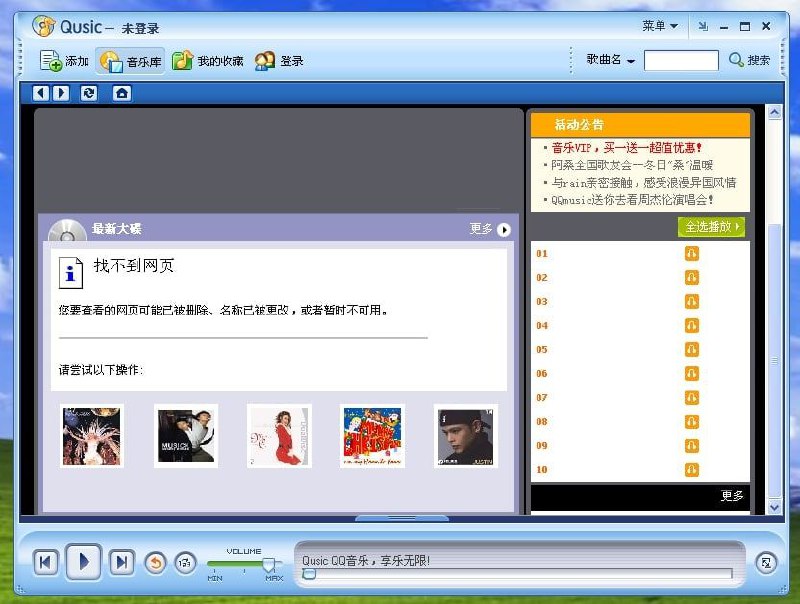Click the page info icon beside 找不到网页
800x604 pixels.
point(70,273)
